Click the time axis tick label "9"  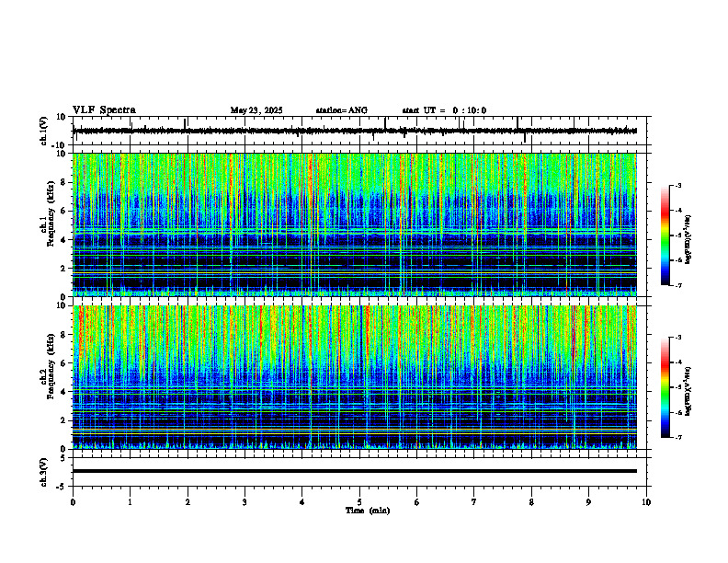588,502
